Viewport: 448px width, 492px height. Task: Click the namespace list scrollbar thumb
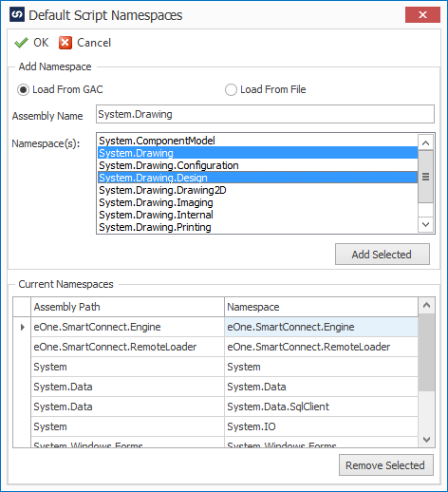[x=425, y=177]
